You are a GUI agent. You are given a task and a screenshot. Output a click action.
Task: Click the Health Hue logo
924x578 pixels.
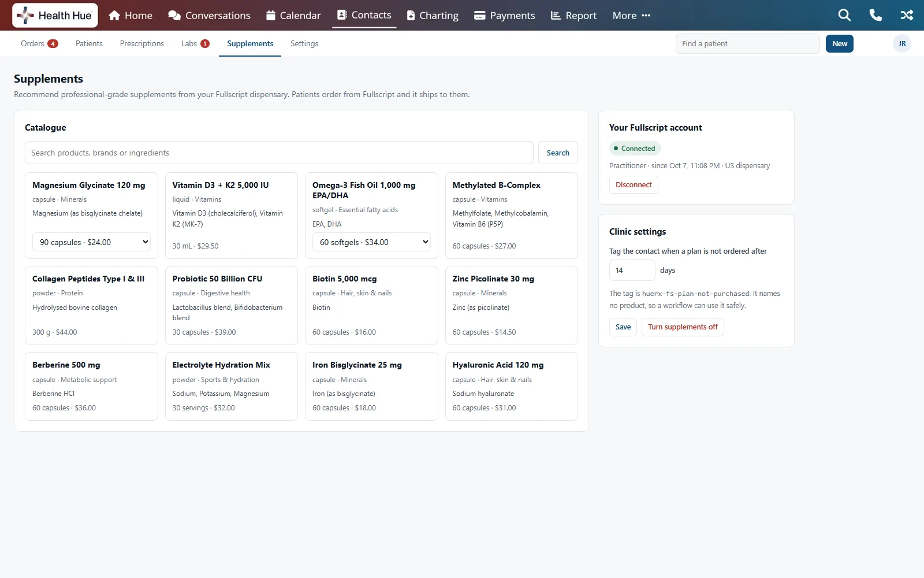point(55,16)
